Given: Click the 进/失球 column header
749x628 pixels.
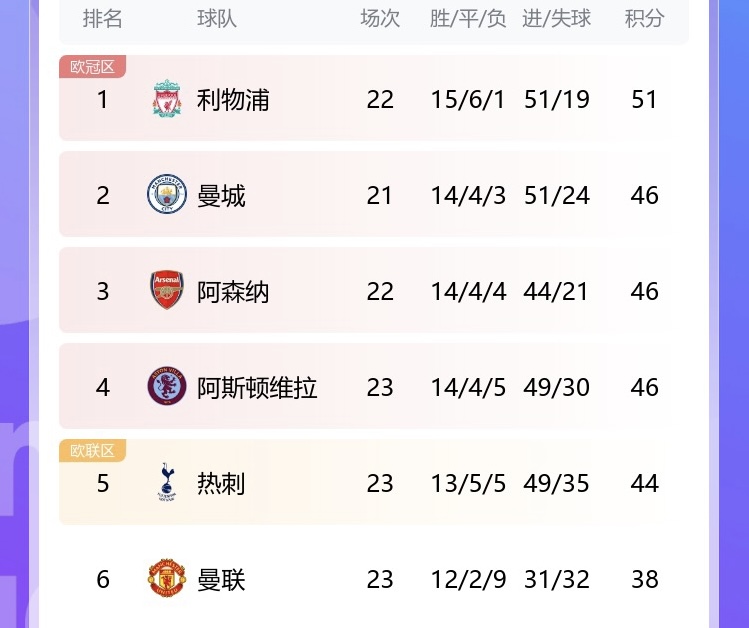Looking at the screenshot, I should coord(556,19).
